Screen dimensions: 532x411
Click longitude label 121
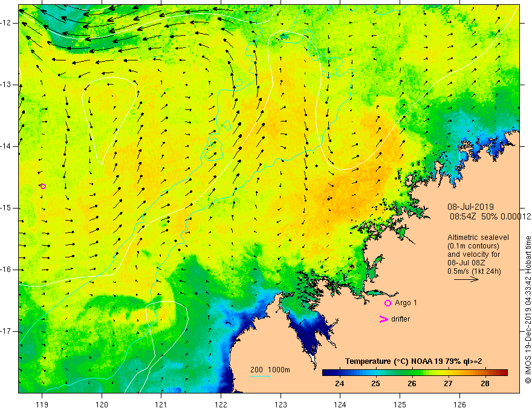point(161,404)
